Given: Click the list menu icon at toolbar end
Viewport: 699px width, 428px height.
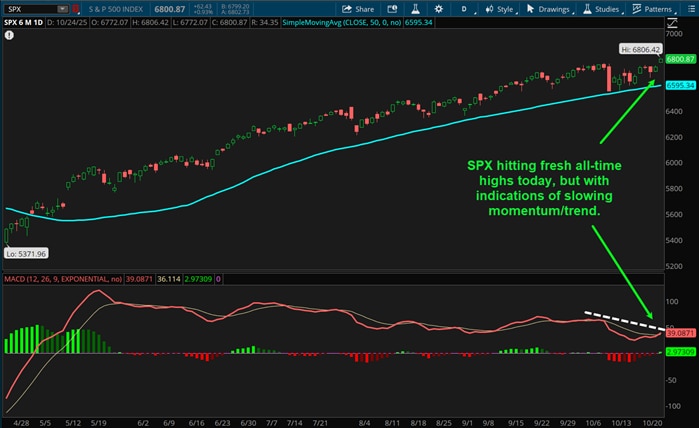Looking at the screenshot, I should point(691,9).
